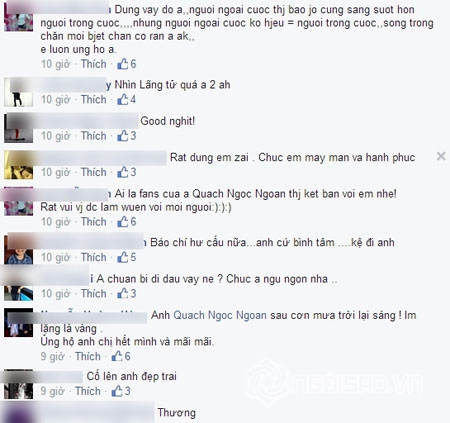Screen dimensions: 450x423
Task: Open avatar next to 'Ai la fans cua' comment
Action: pos(19,201)
